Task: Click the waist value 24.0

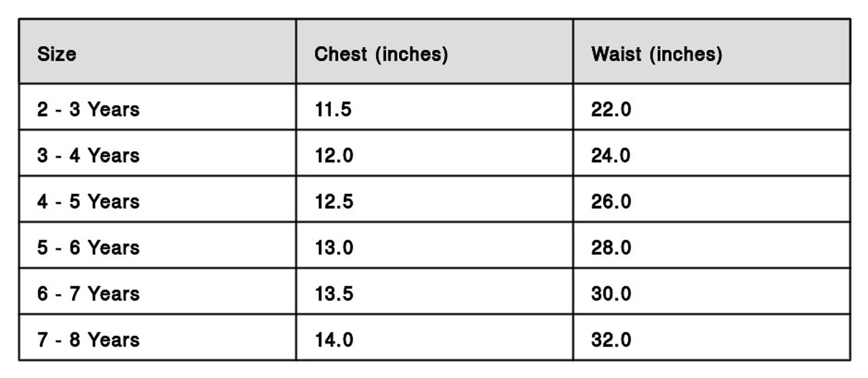Action: point(611,155)
